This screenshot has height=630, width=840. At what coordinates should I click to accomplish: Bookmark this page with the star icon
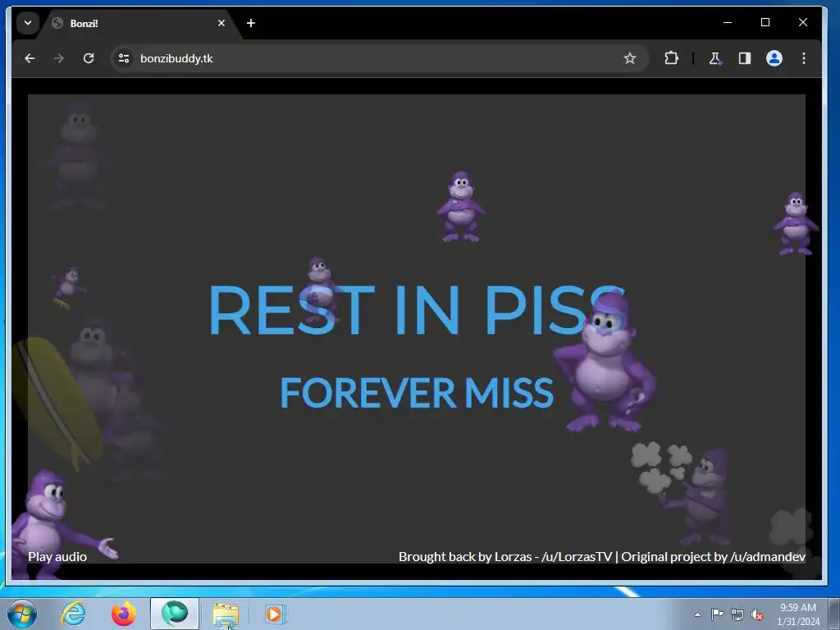coord(629,58)
